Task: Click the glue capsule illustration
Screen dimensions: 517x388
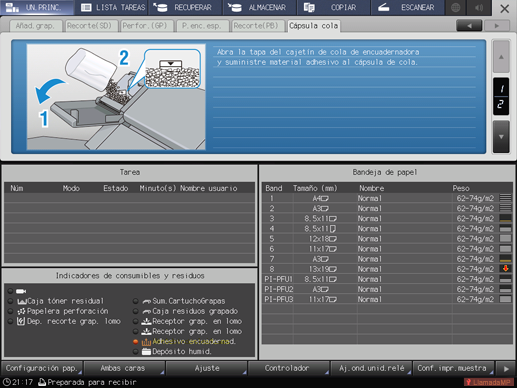Action: tap(116, 97)
